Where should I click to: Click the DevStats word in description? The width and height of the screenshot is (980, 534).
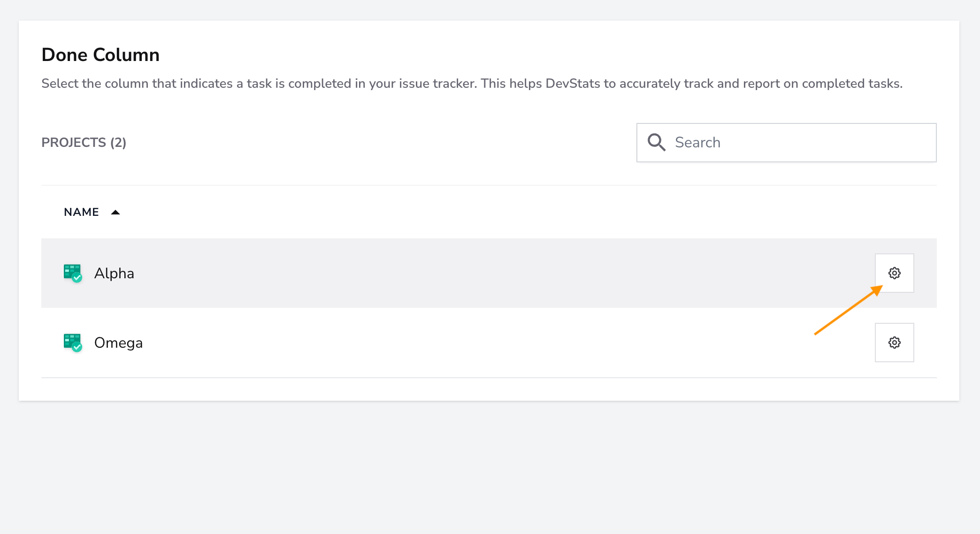tap(573, 84)
